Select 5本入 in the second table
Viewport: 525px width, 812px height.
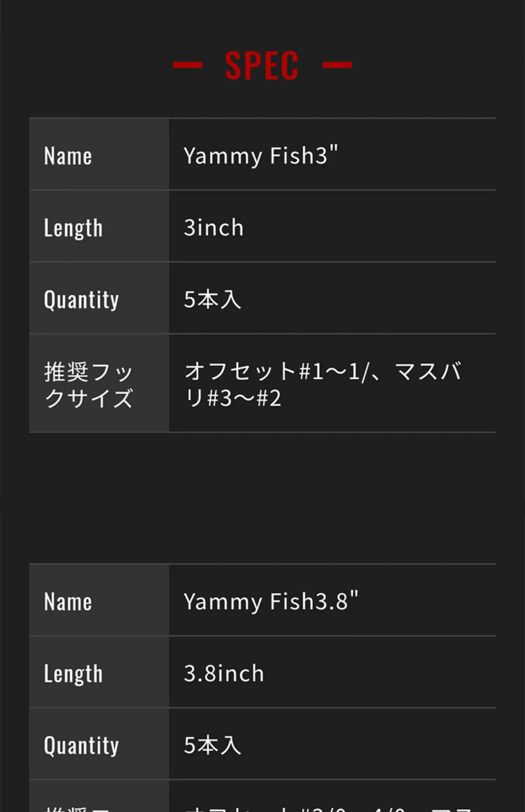point(212,746)
